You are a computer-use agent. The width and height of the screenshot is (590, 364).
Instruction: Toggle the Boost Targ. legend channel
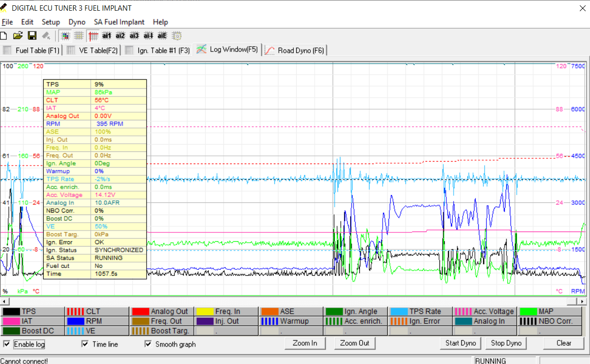[161, 331]
